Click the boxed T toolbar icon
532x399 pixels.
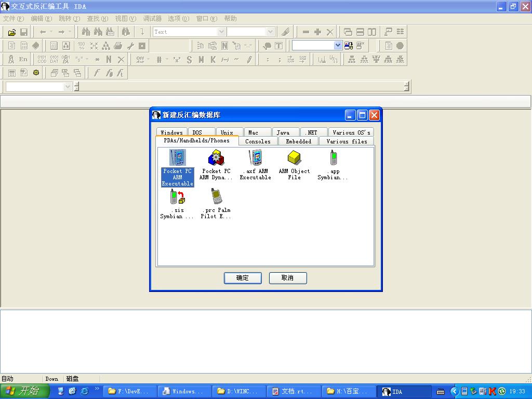[x=278, y=46]
